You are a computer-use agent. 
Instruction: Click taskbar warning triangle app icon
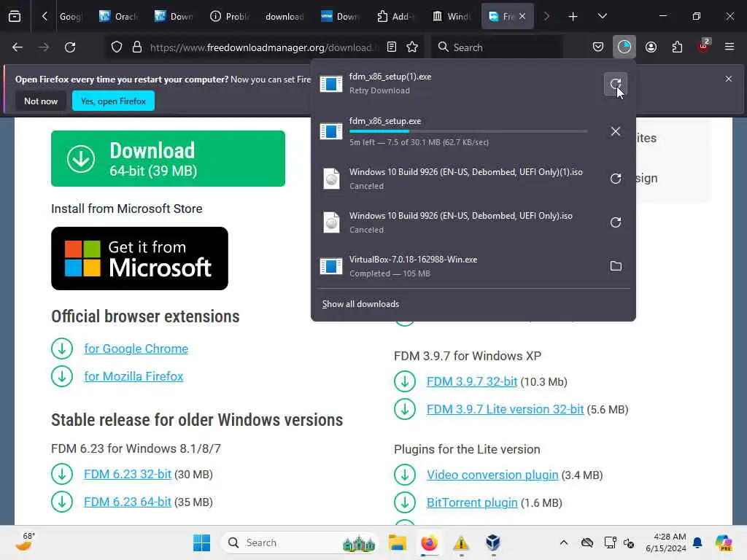[461, 542]
